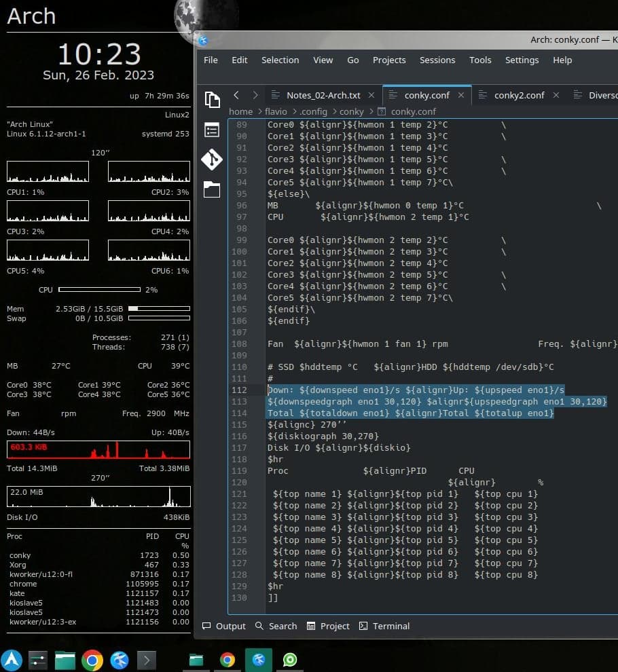The height and width of the screenshot is (672, 618).
Task: Open the Sessions menu
Action: coord(437,60)
